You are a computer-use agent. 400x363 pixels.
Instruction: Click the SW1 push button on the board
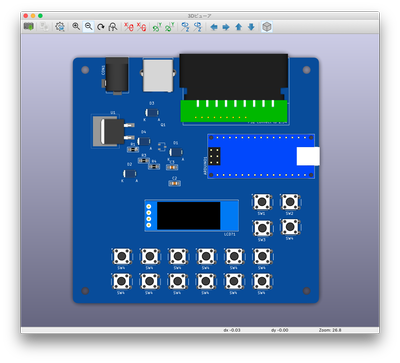pyautogui.click(x=262, y=202)
